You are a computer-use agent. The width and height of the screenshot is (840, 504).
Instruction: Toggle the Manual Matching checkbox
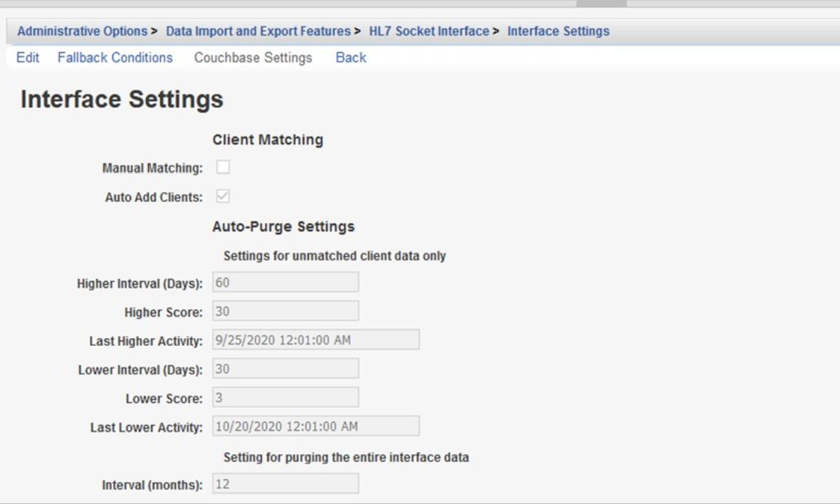[223, 167]
